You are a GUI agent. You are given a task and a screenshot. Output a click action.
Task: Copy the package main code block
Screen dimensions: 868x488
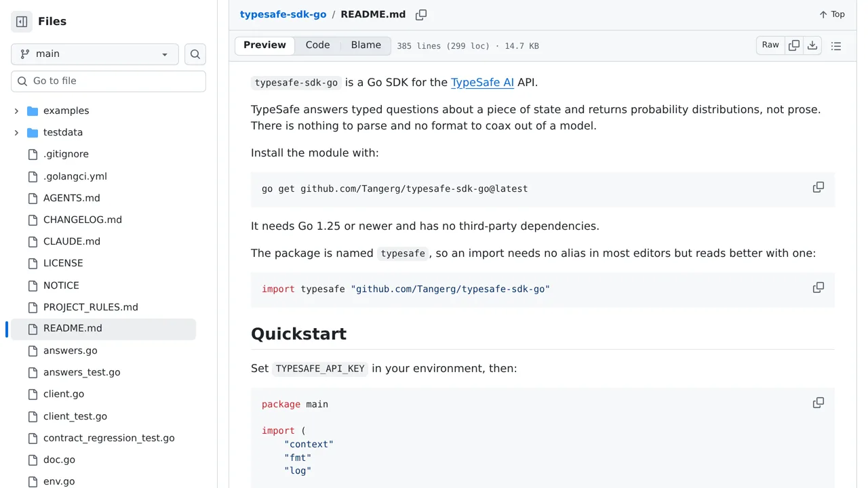(x=818, y=403)
